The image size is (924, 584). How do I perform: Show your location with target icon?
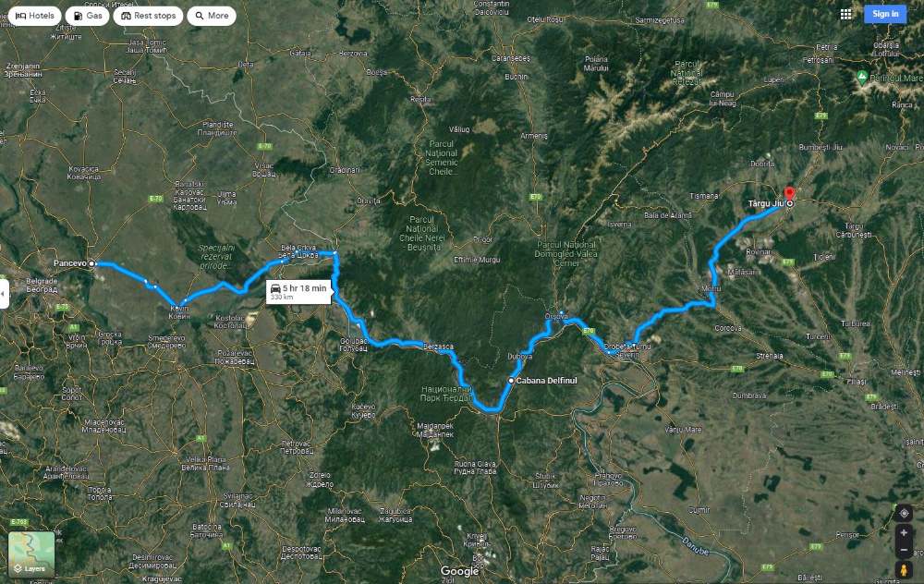(x=904, y=513)
